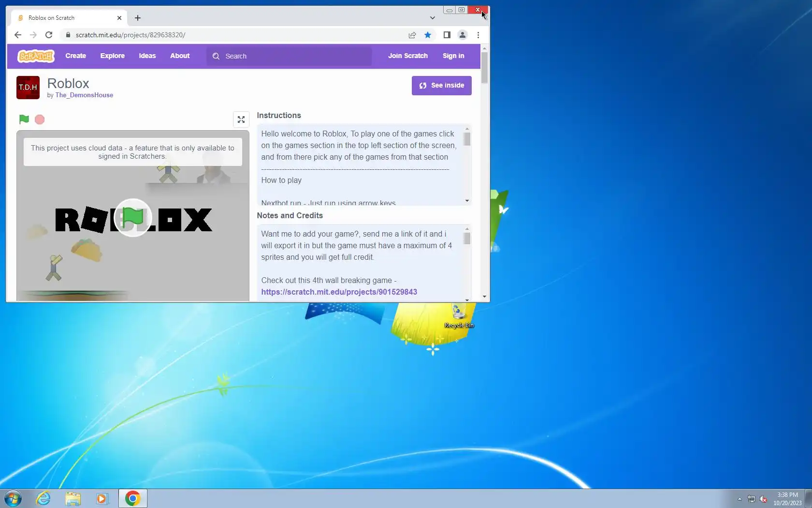
Task: Click the Notes and Credits scroll up arrow
Action: click(x=467, y=229)
